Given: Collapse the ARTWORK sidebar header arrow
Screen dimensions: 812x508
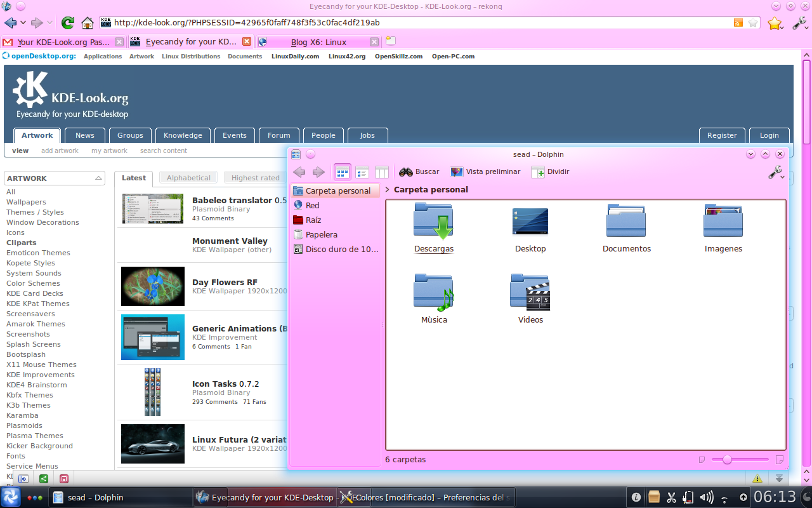Looking at the screenshot, I should (x=98, y=178).
